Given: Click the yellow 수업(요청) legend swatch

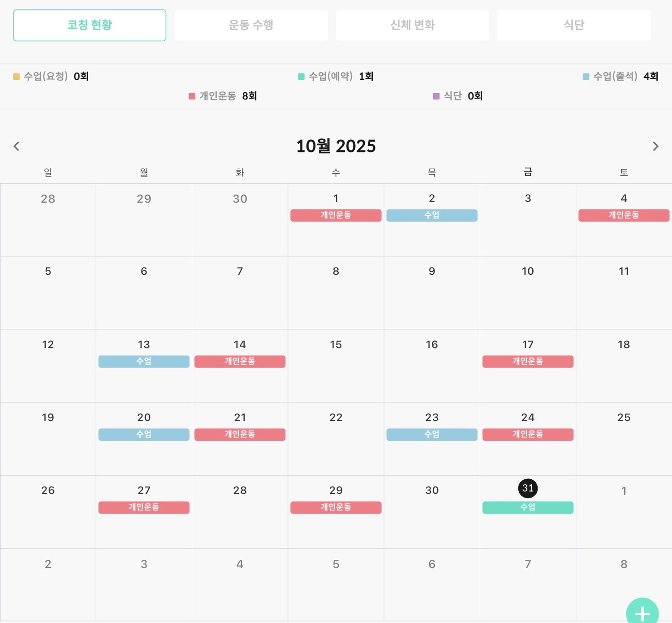Looking at the screenshot, I should pos(17,77).
